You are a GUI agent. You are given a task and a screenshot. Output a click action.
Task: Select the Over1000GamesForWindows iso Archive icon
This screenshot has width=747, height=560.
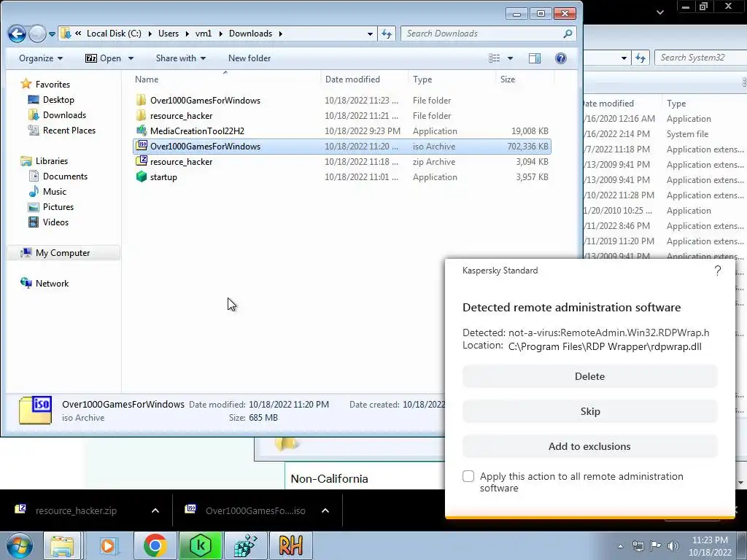(x=141, y=146)
